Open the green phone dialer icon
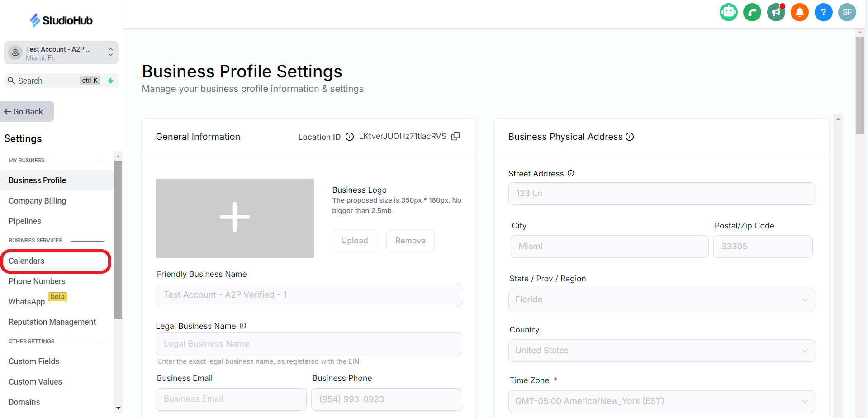The width and height of the screenshot is (868, 418). click(752, 12)
